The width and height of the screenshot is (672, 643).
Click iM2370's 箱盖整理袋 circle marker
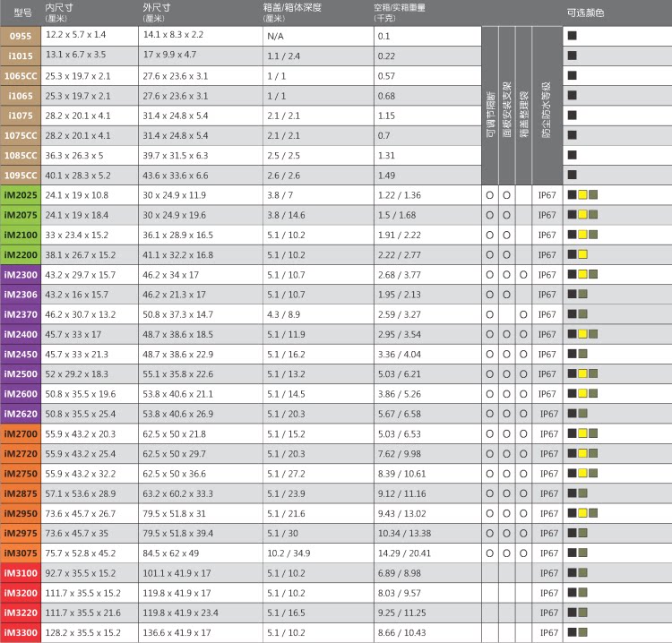coord(523,314)
